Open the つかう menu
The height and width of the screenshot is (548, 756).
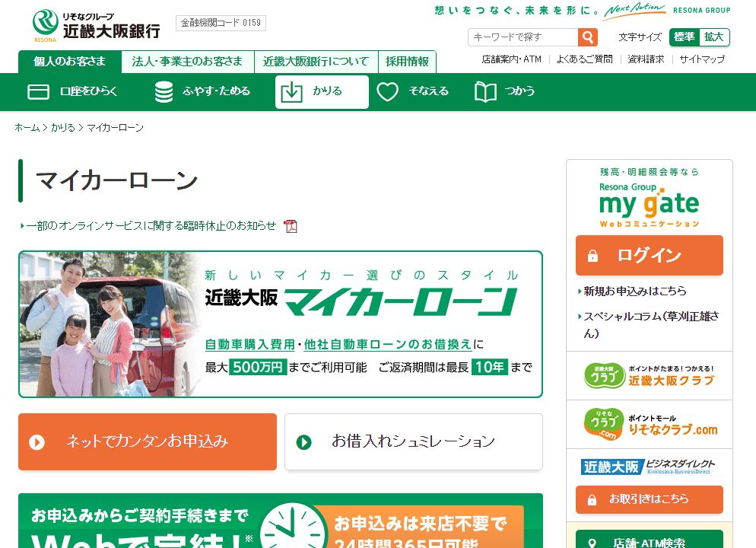click(504, 91)
